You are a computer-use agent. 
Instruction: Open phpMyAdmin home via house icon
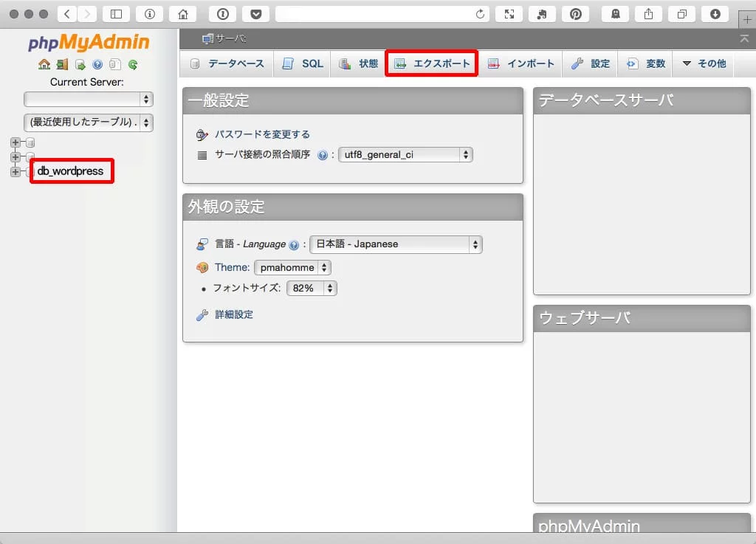point(44,64)
